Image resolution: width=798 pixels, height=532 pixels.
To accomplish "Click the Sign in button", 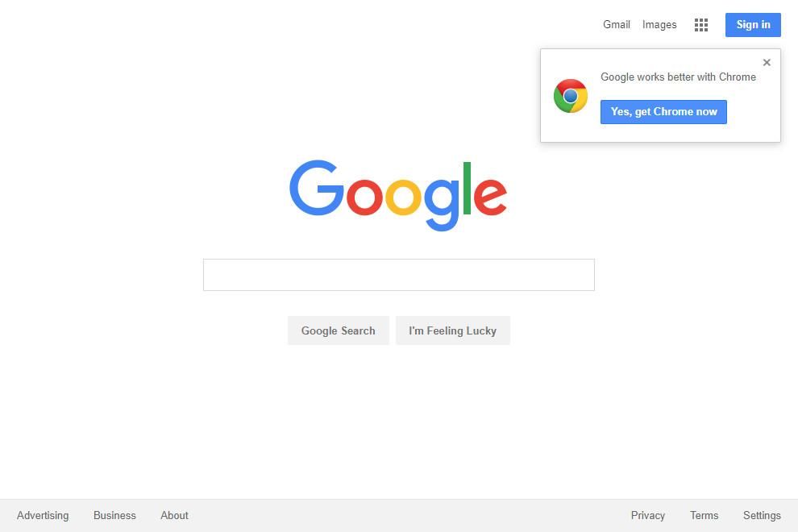I will [x=753, y=25].
